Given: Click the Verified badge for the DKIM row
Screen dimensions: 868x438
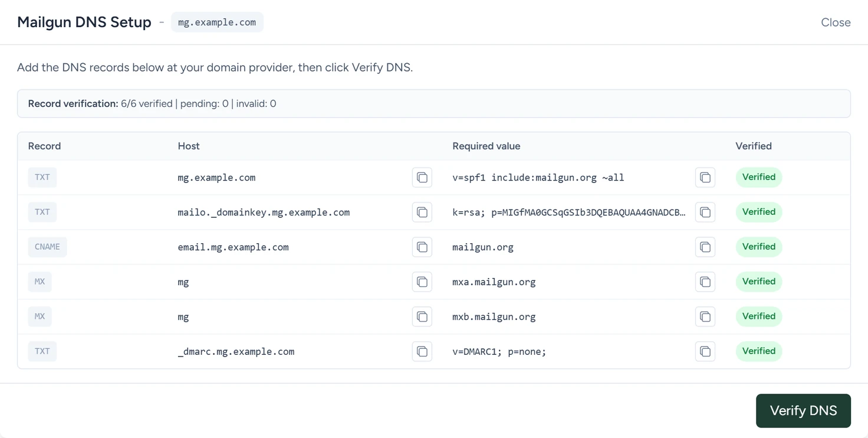Looking at the screenshot, I should pos(759,212).
